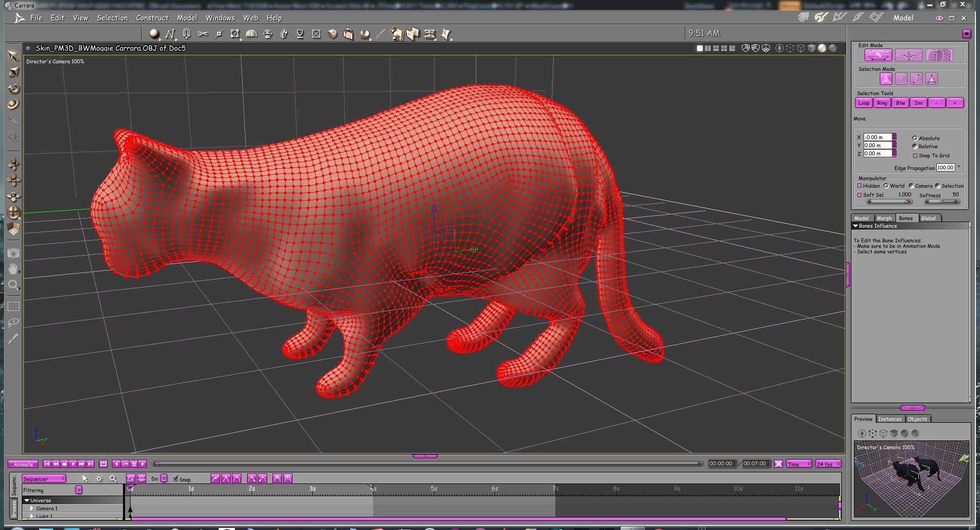The height and width of the screenshot is (530, 980).
Task: Click the timeline zoom magnifier icon
Action: pos(113,478)
